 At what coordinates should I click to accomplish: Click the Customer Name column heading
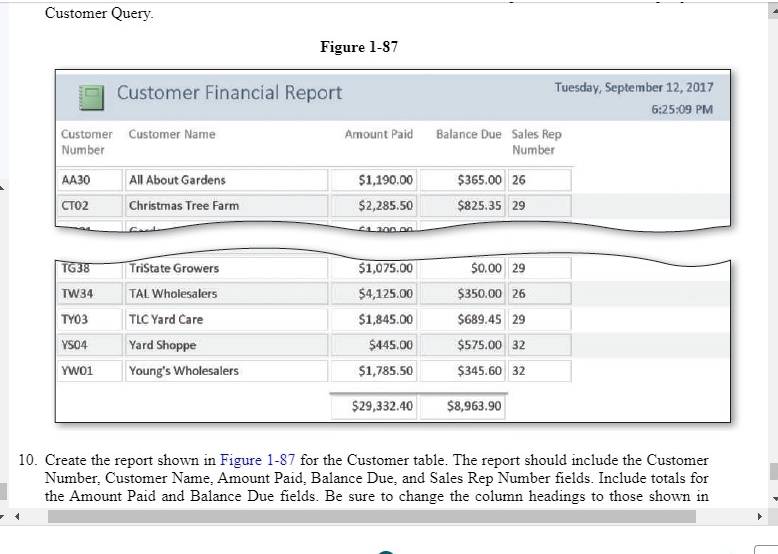click(x=172, y=134)
